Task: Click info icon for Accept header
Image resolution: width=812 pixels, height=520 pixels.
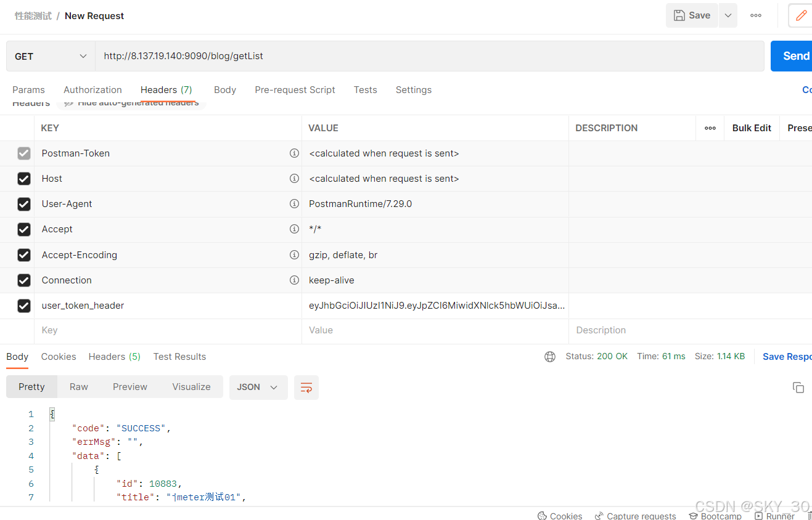Action: tap(294, 229)
